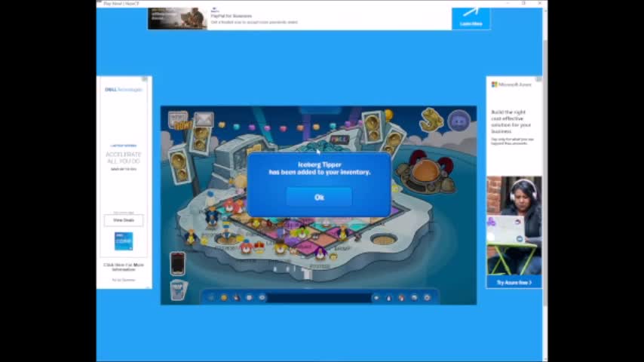Click the send message icon right of chat bar
The width and height of the screenshot is (644, 362).
tap(376, 297)
